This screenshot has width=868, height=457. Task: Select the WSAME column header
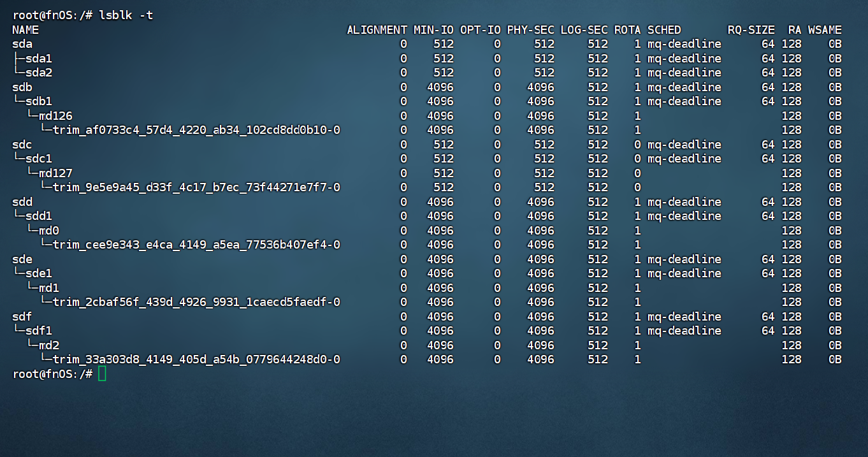tap(825, 30)
